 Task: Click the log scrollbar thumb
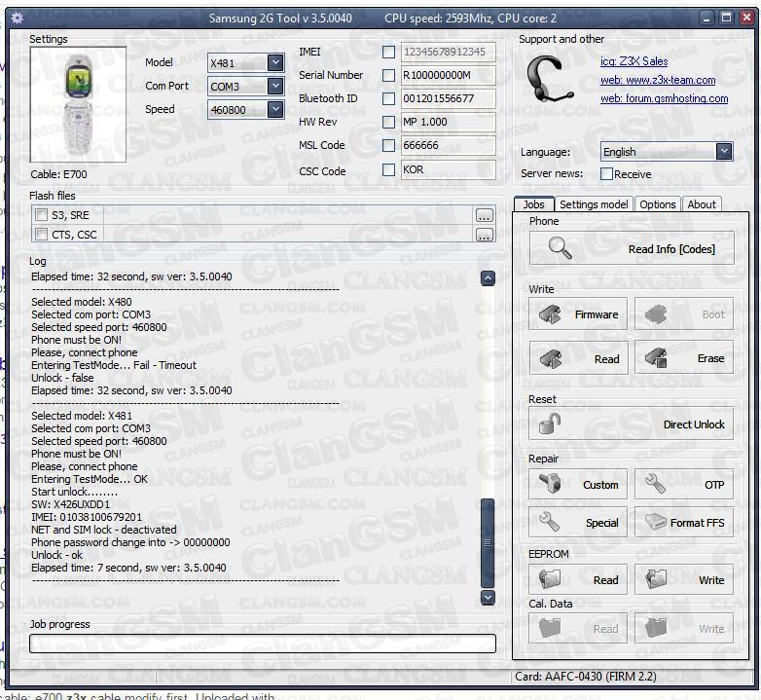coord(488,543)
